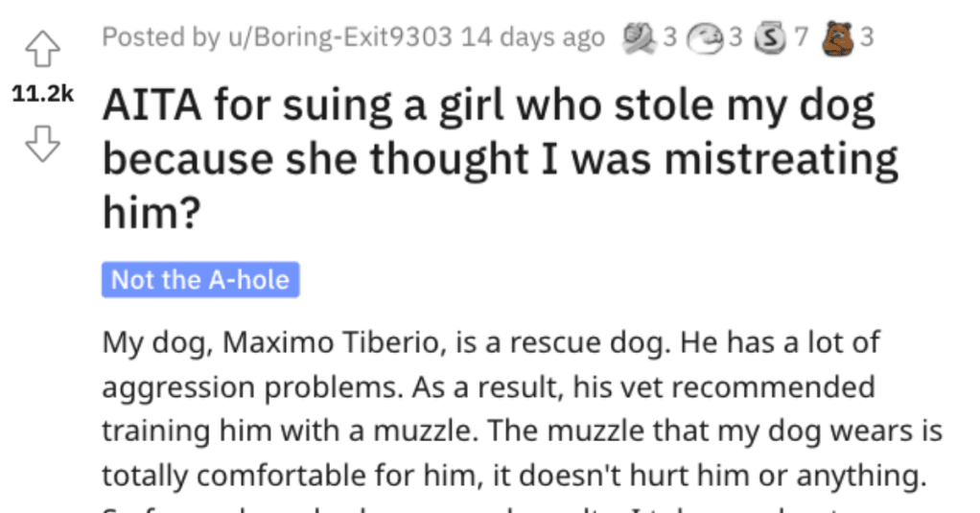Open the AITA post title

pos(500,159)
